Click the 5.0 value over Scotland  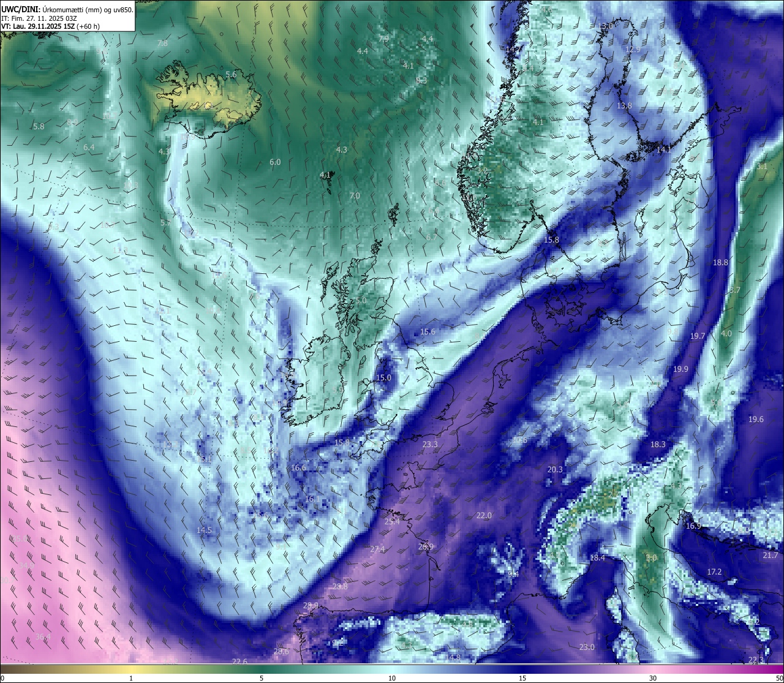tap(361, 301)
